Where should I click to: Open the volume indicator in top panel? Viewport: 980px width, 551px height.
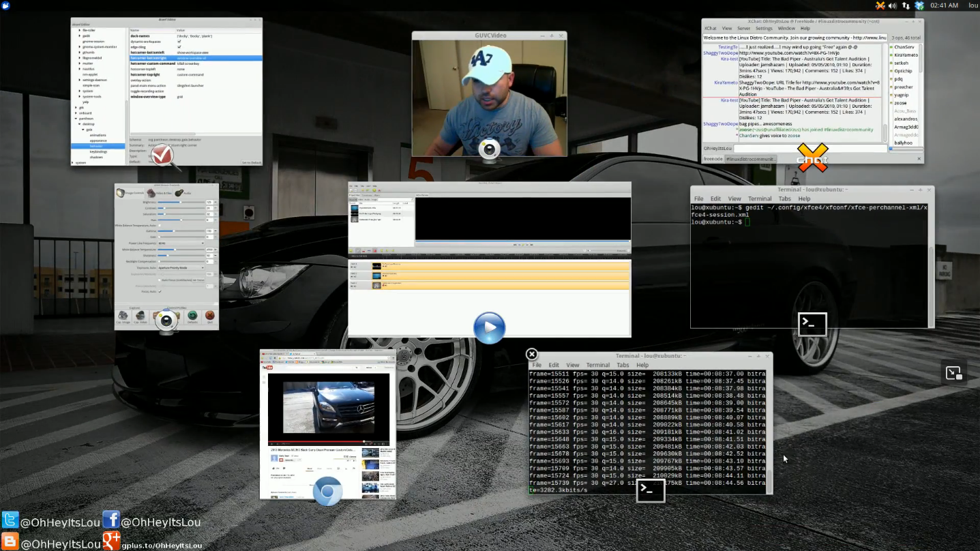892,5
